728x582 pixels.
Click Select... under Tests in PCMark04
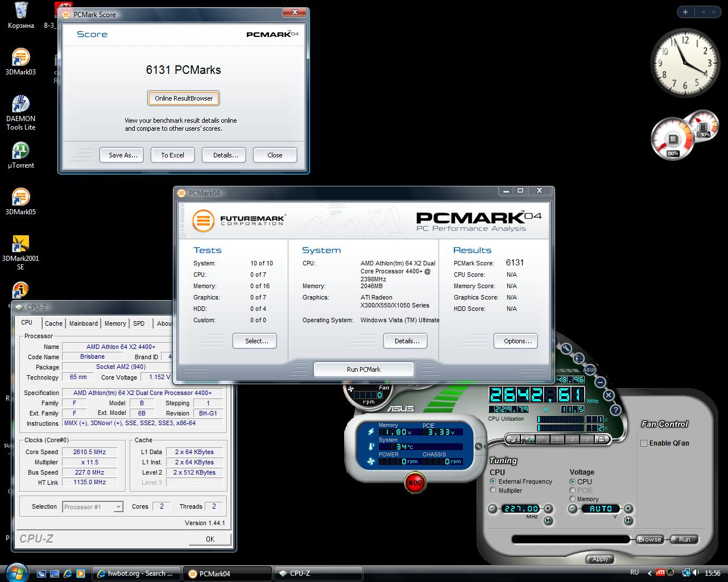click(255, 341)
